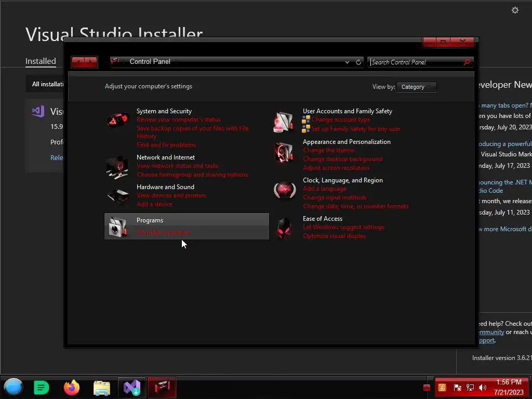Open the Action Center flag icon
532x399 pixels.
(457, 388)
